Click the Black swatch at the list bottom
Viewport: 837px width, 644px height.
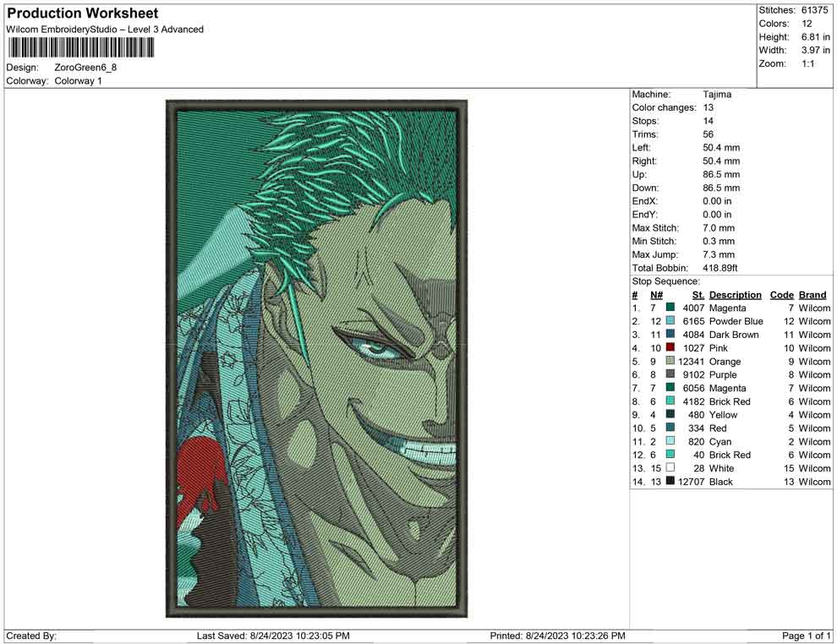[x=670, y=482]
